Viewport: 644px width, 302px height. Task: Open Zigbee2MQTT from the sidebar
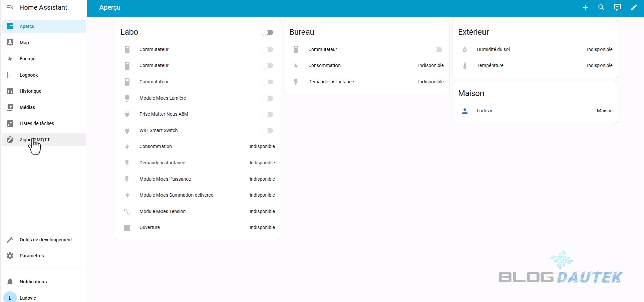tap(34, 140)
